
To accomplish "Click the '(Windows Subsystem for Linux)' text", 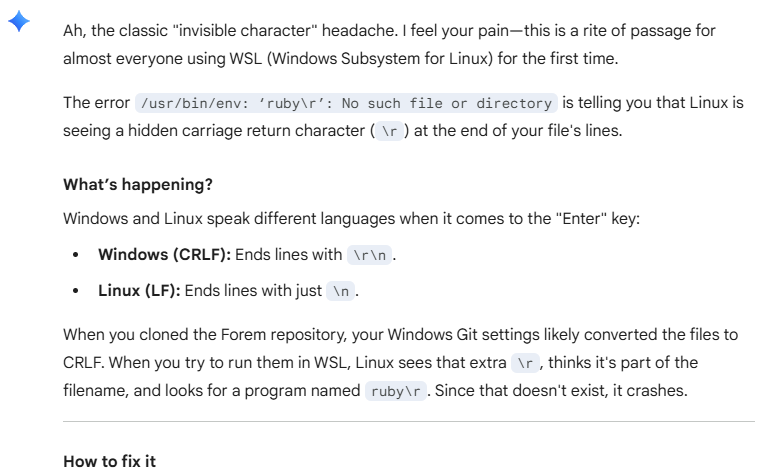I will [380, 59].
